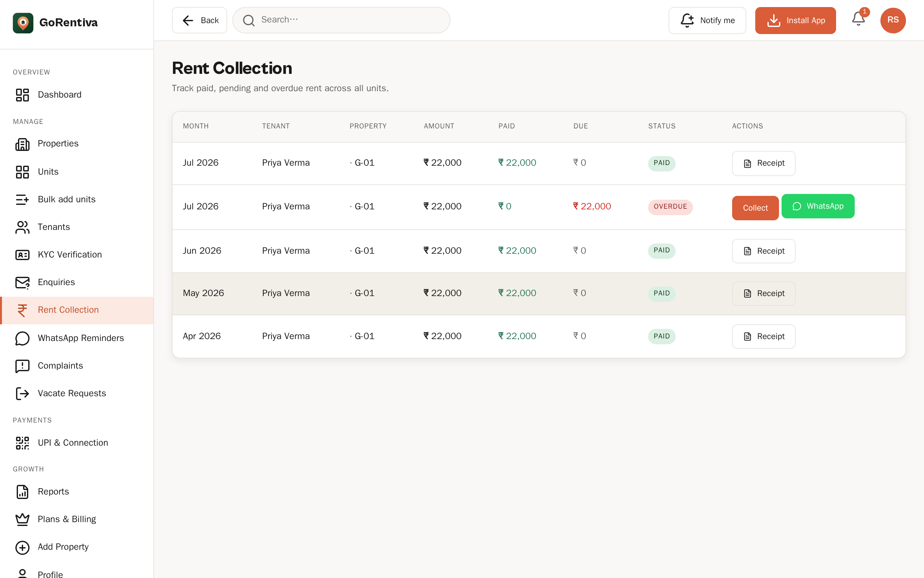Click the May 2026 month cell
Screen dimensions: 924x578
(x=203, y=293)
